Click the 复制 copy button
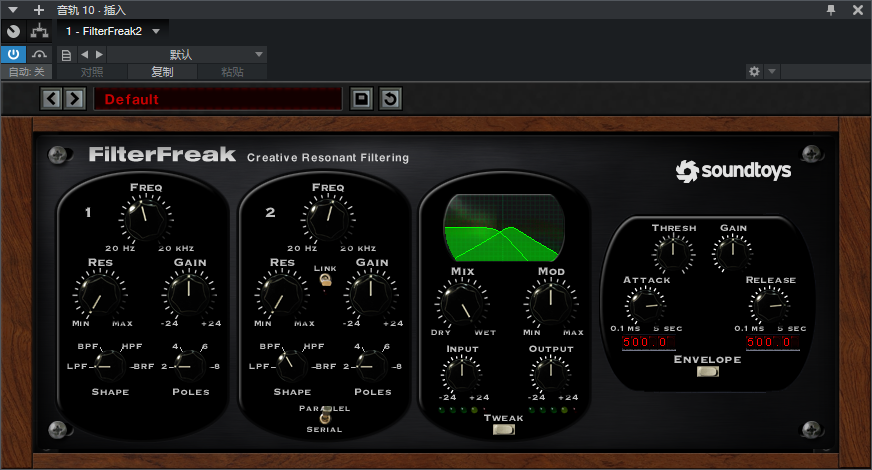The width and height of the screenshot is (872, 470). tap(162, 72)
